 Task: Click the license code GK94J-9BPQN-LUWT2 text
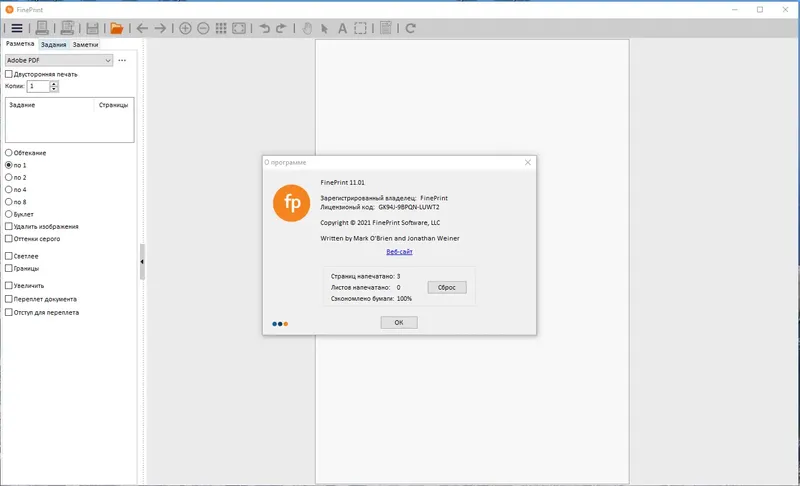point(409,207)
